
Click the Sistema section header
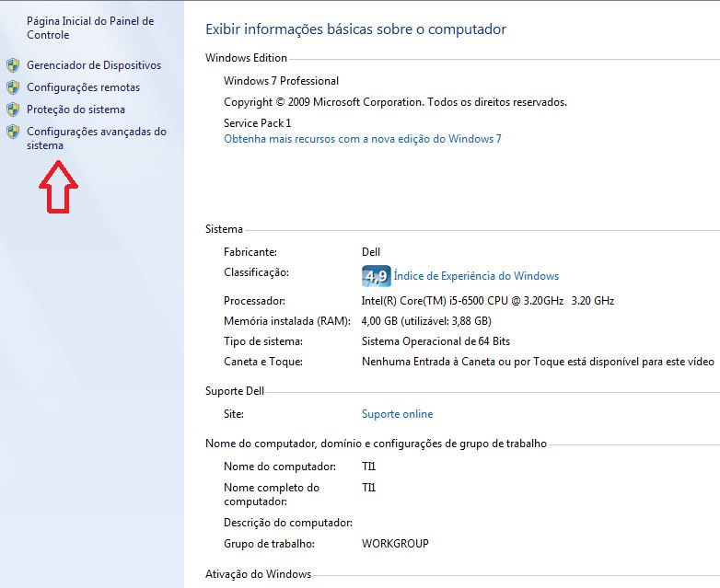pyautogui.click(x=224, y=229)
